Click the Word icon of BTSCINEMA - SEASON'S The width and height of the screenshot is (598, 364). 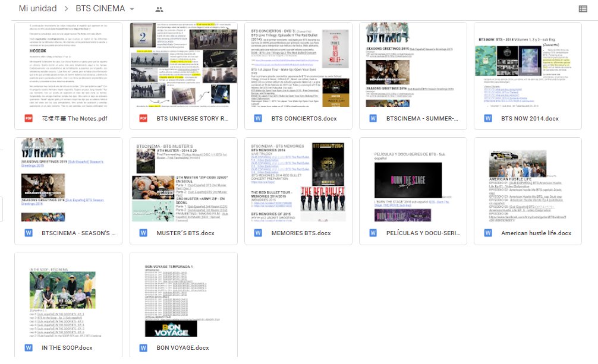(29, 233)
